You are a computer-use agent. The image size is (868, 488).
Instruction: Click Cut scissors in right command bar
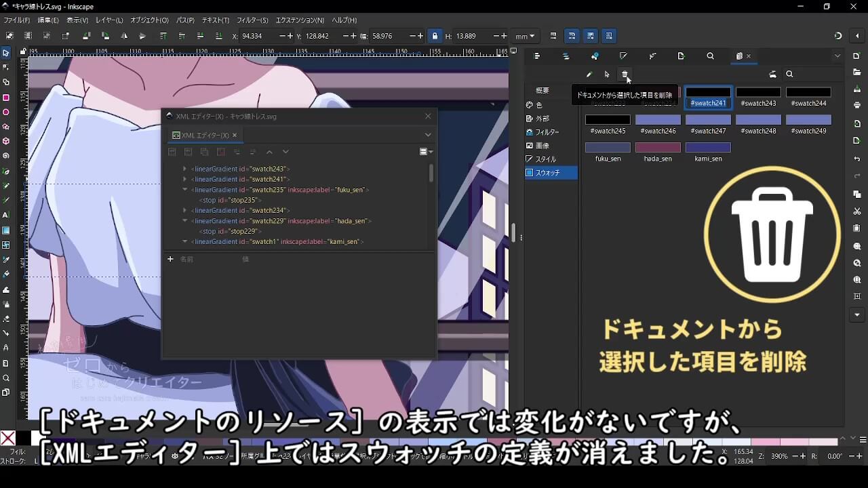click(857, 211)
